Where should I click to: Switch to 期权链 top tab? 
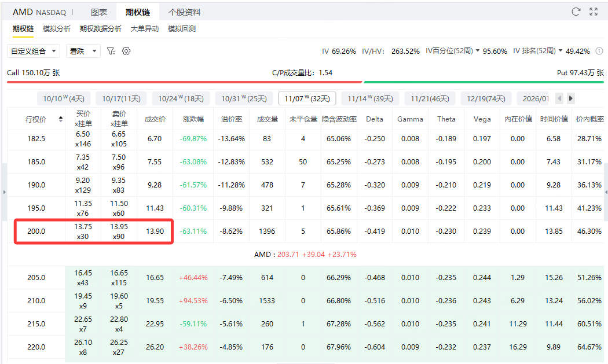pyautogui.click(x=138, y=12)
